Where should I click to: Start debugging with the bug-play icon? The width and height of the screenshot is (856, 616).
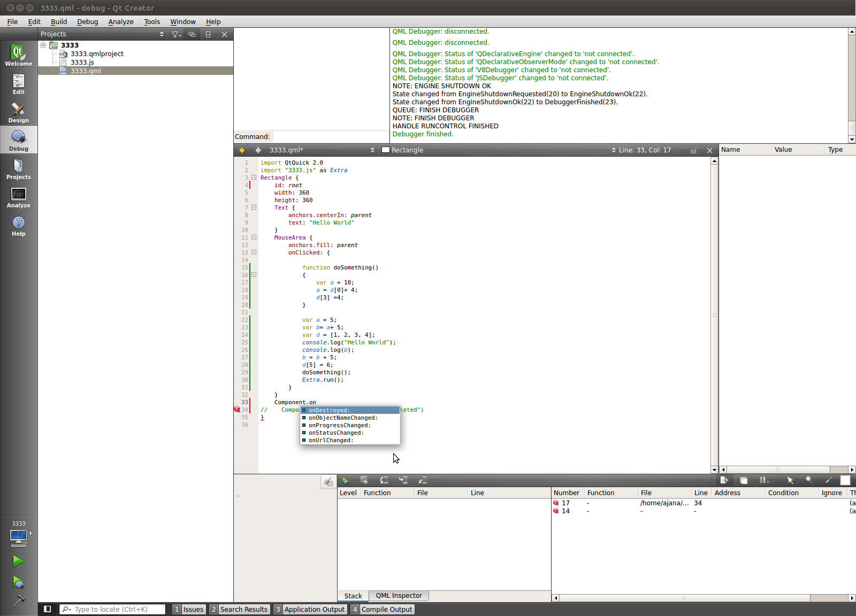coord(18,582)
